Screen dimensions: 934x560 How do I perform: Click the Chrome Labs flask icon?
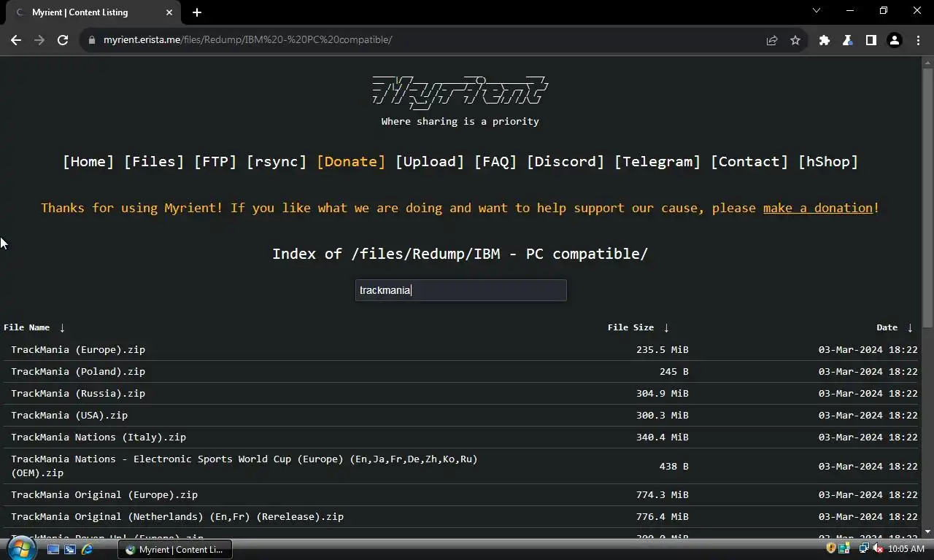point(848,40)
